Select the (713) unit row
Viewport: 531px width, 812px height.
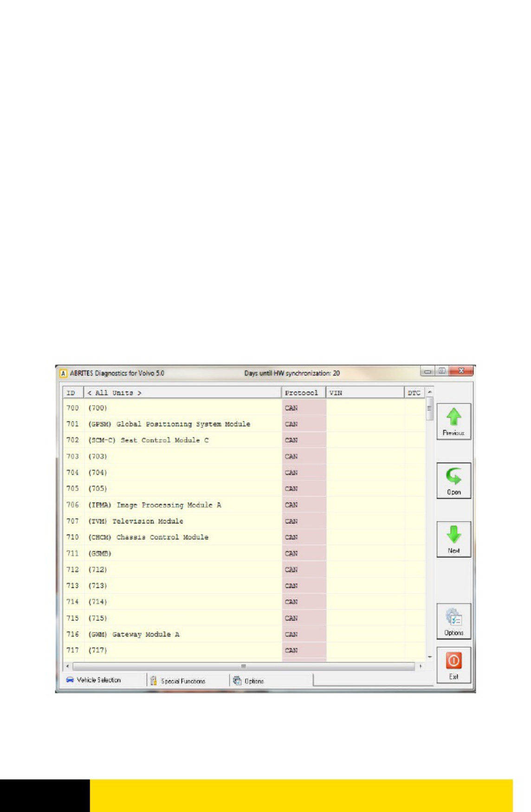click(x=244, y=586)
